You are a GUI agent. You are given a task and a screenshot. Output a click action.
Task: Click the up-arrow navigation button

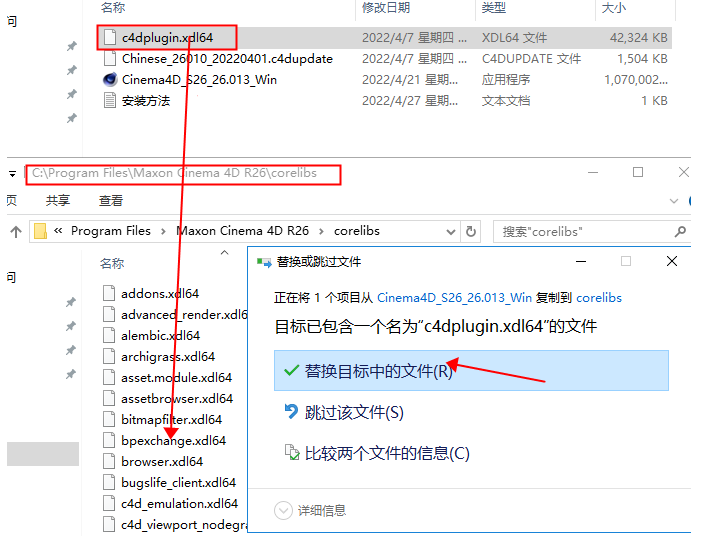(x=16, y=231)
